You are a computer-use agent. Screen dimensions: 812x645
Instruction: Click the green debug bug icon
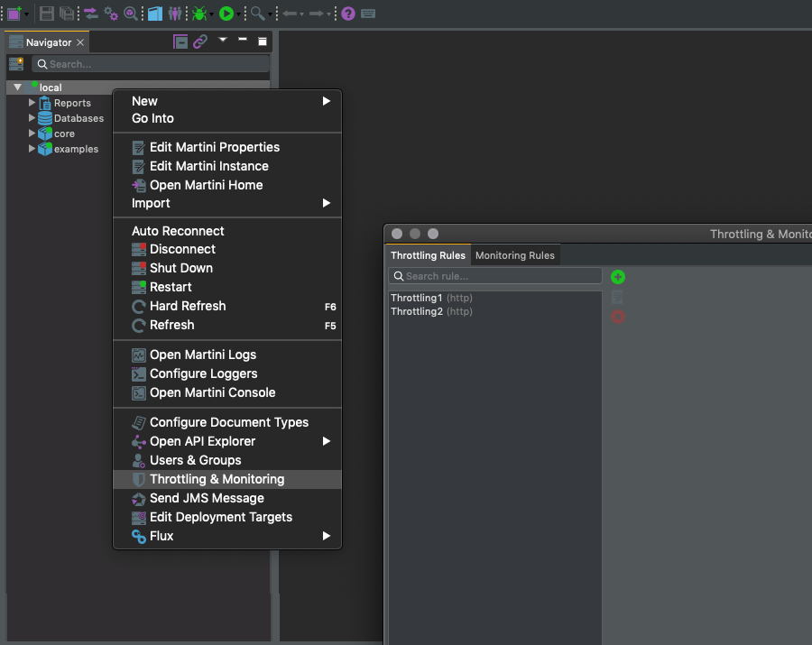point(199,14)
